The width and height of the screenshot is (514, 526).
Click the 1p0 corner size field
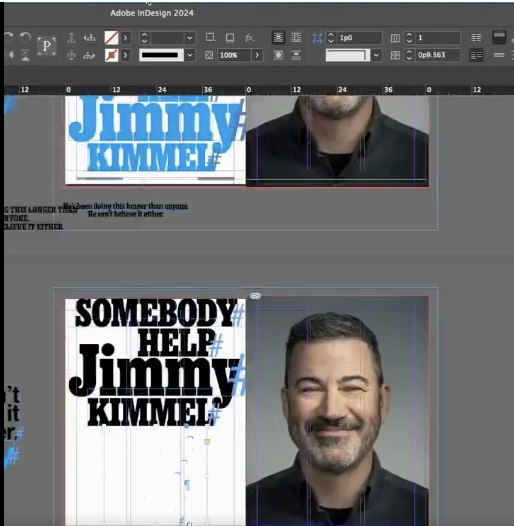coord(359,38)
